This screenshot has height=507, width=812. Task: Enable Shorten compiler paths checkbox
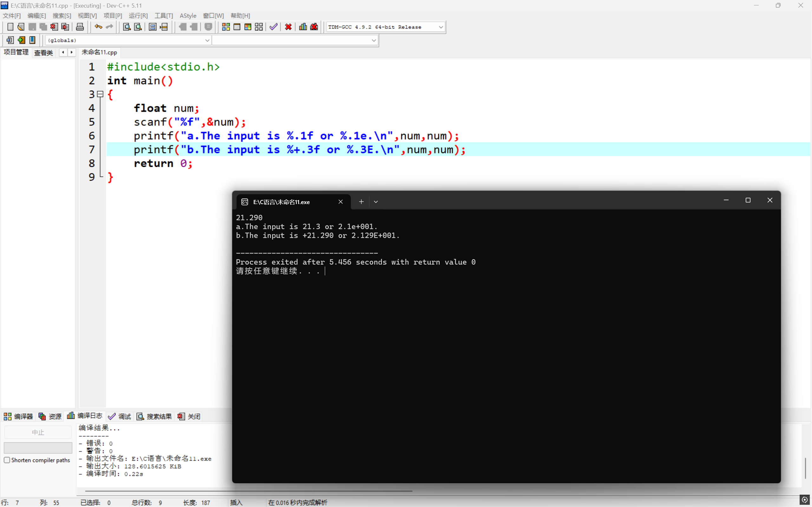[x=7, y=460]
